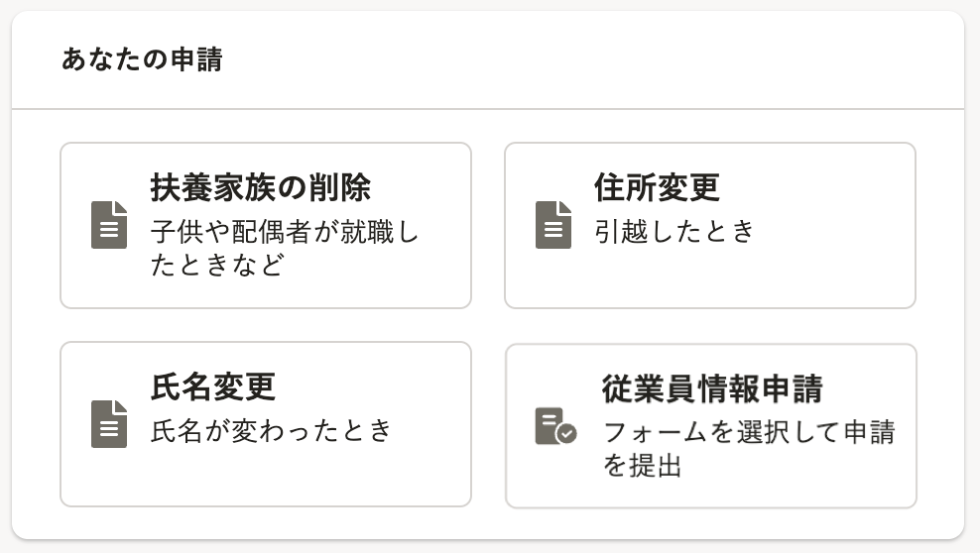The height and width of the screenshot is (553, 980).
Task: Select the 住所変更 application card
Action: pyautogui.click(x=710, y=225)
